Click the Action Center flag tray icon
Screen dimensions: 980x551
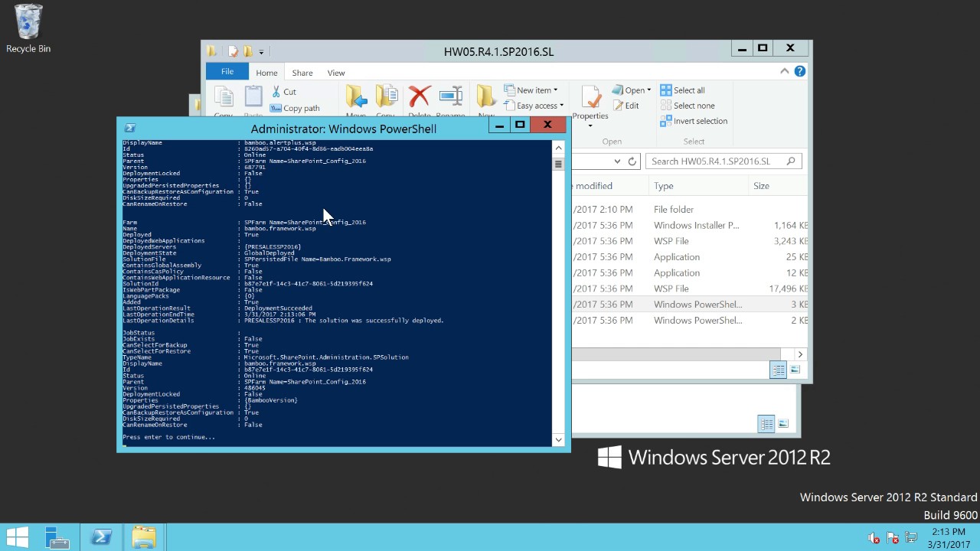(892, 537)
